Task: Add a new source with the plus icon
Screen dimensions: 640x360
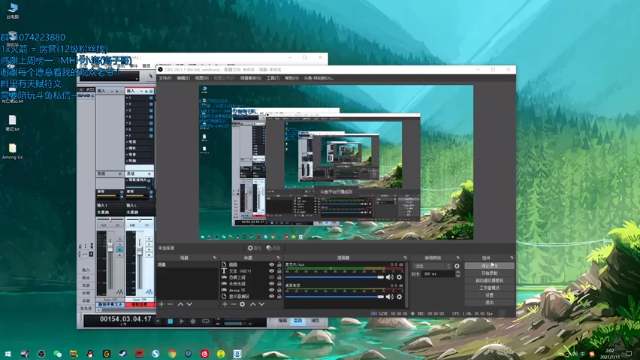Action: click(224, 304)
